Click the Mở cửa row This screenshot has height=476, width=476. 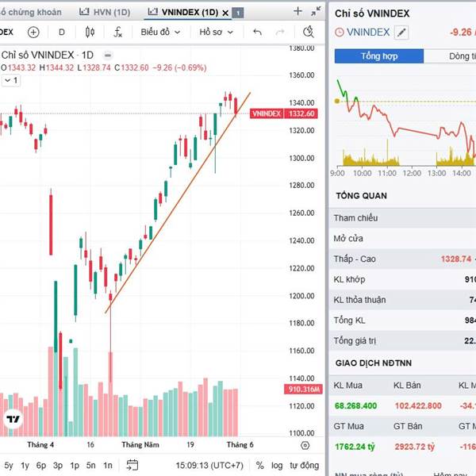(402, 238)
